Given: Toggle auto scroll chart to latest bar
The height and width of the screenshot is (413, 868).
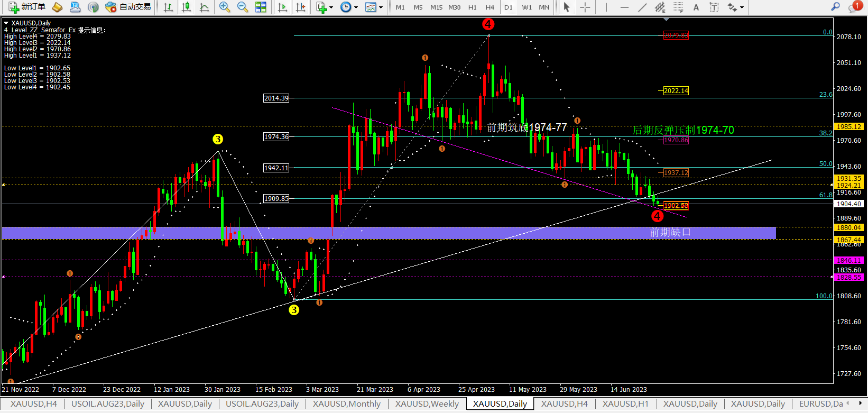Looking at the screenshot, I should point(283,7).
